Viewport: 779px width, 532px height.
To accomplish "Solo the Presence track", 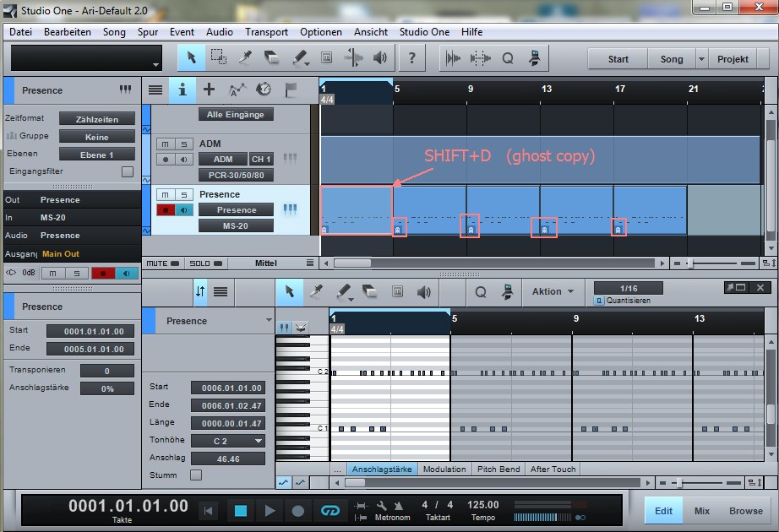I will (184, 195).
